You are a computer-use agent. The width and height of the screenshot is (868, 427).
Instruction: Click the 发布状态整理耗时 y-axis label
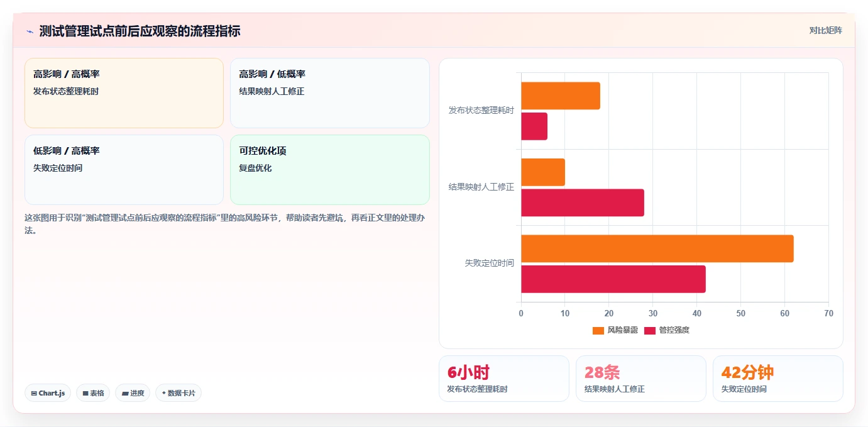(481, 110)
